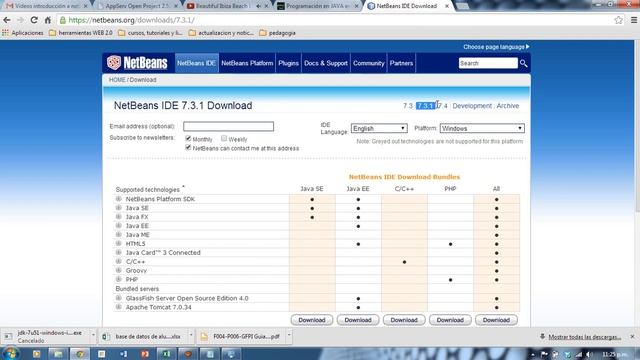Open the Development version link

[x=472, y=106]
